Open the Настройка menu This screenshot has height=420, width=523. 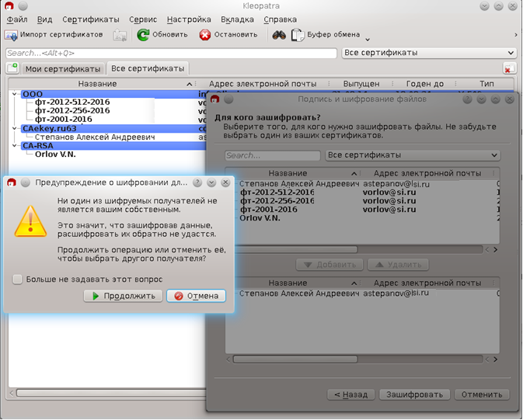(x=189, y=19)
